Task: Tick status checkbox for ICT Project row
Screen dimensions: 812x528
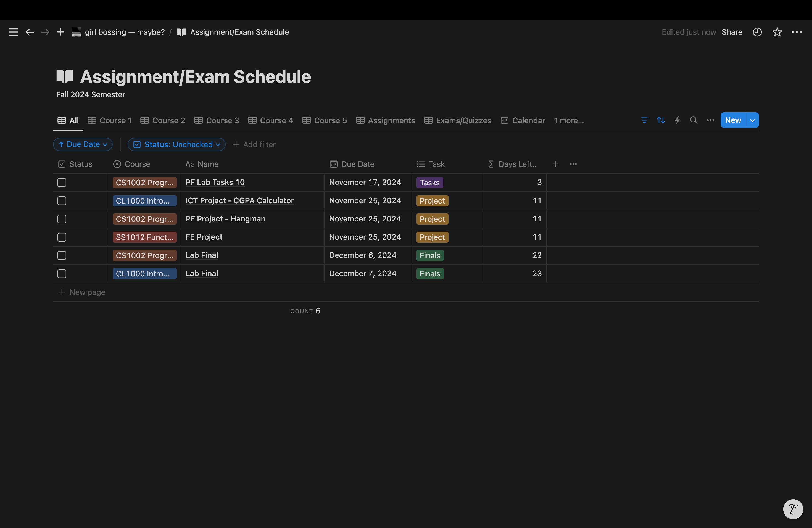Action: [x=62, y=200]
